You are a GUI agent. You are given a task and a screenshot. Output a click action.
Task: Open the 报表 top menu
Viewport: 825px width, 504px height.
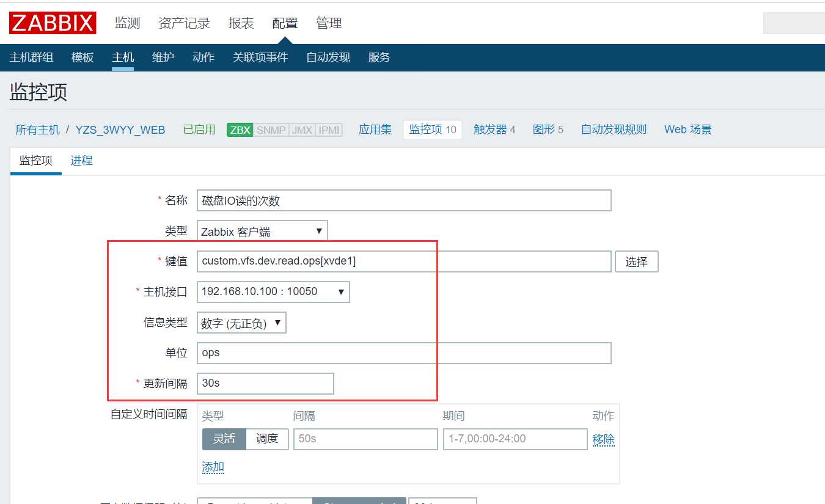tap(241, 23)
